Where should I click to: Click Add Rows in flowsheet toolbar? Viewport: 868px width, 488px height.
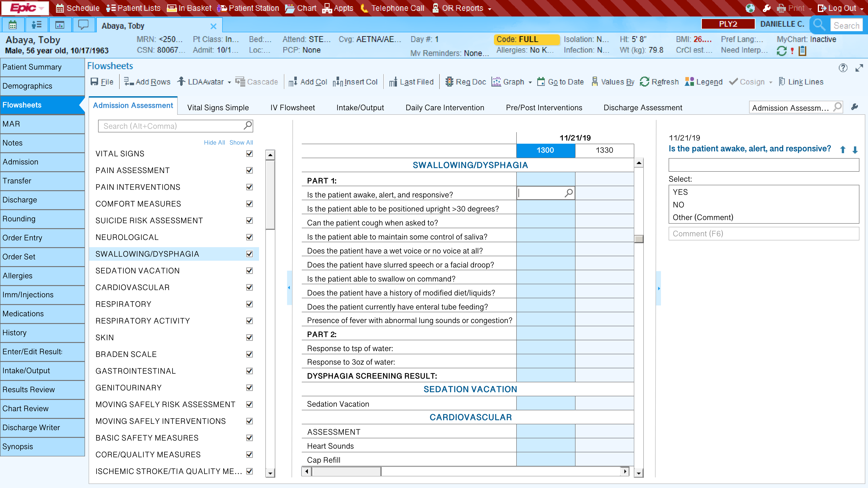point(147,82)
